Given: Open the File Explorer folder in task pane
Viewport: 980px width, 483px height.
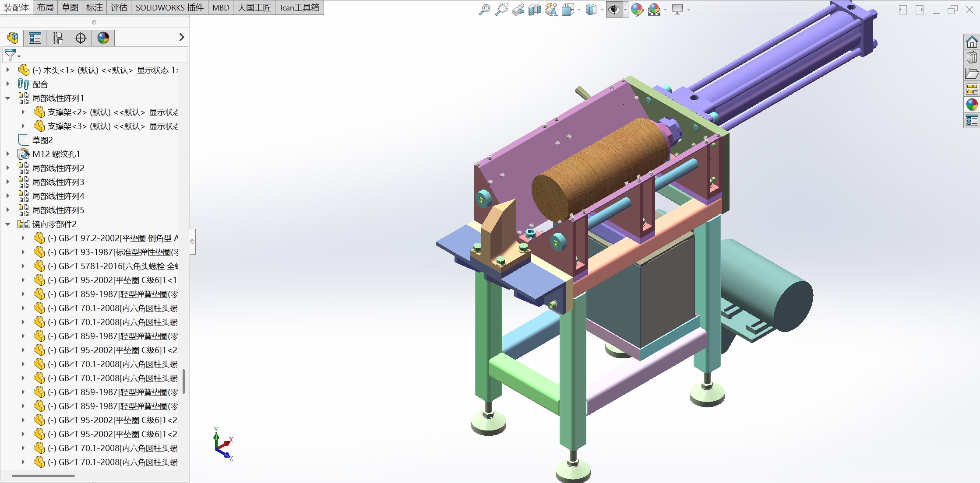Looking at the screenshot, I should (x=972, y=73).
